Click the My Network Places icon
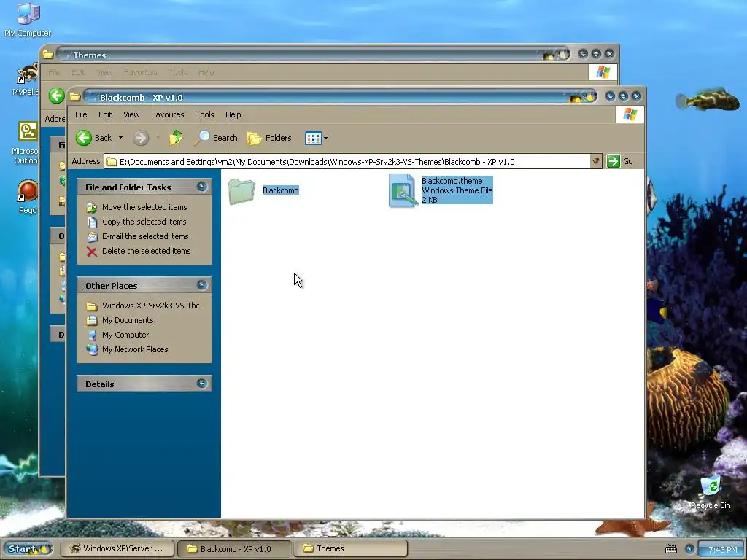Screen dimensions: 747x560 (92, 349)
